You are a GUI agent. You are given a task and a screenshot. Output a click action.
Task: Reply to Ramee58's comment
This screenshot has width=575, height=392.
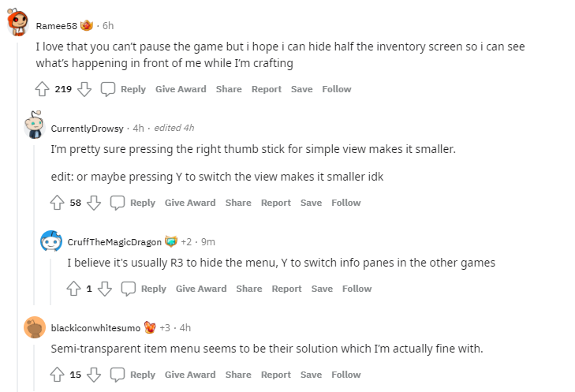click(124, 89)
